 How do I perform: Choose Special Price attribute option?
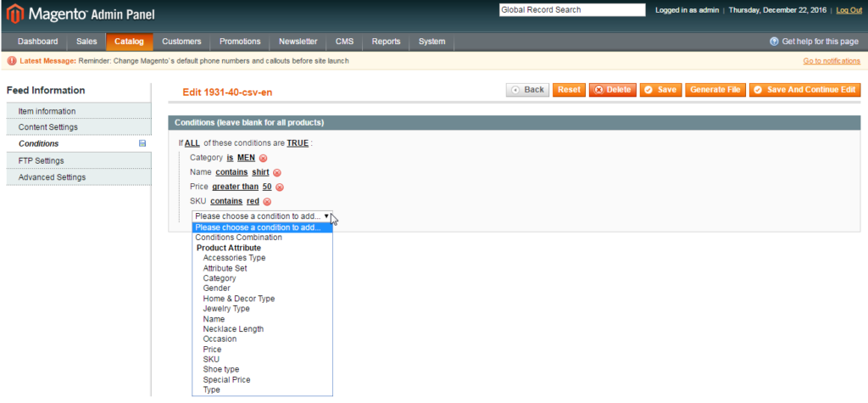click(x=226, y=380)
